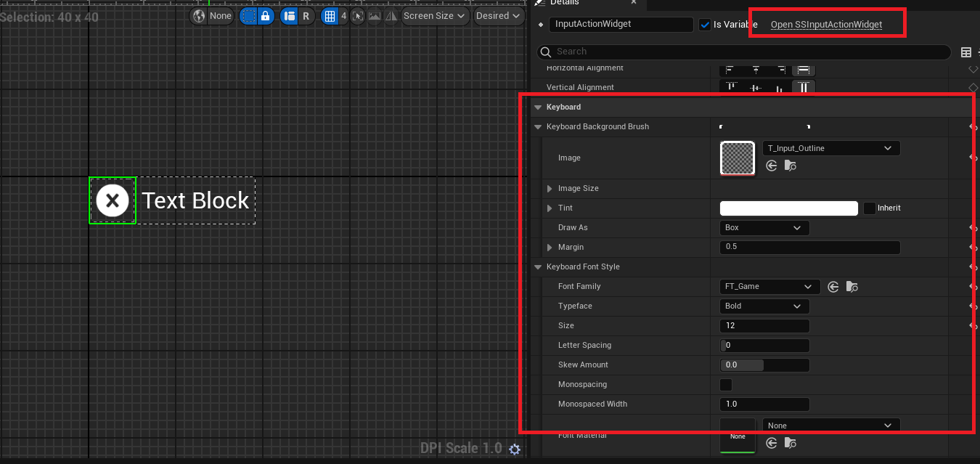Collapse the Keyboard Background Brush section
980x464 pixels.
(x=537, y=126)
